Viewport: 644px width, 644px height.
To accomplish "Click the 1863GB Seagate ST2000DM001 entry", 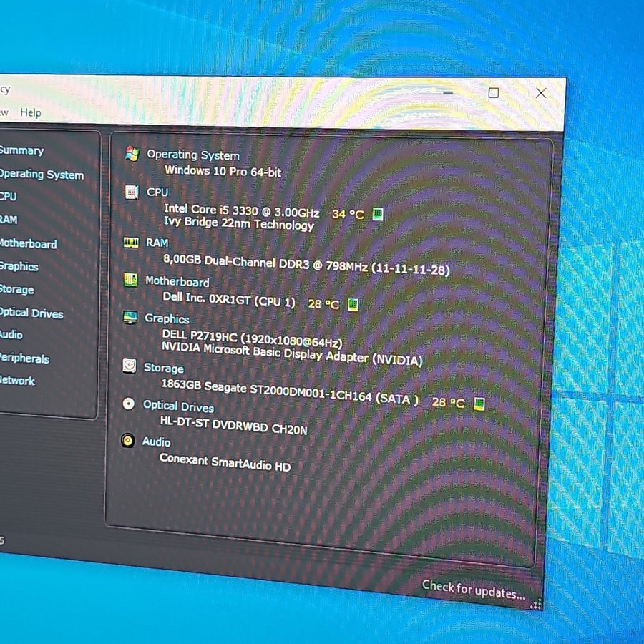I will point(290,392).
